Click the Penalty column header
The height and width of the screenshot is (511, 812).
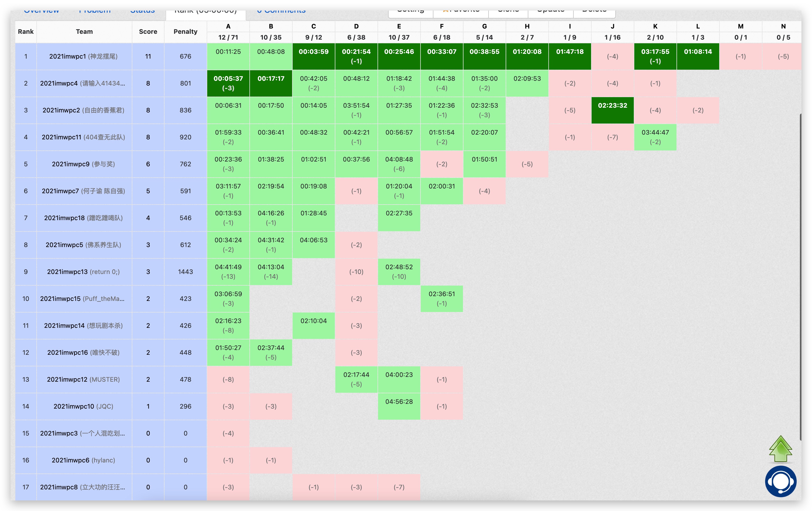pos(185,32)
